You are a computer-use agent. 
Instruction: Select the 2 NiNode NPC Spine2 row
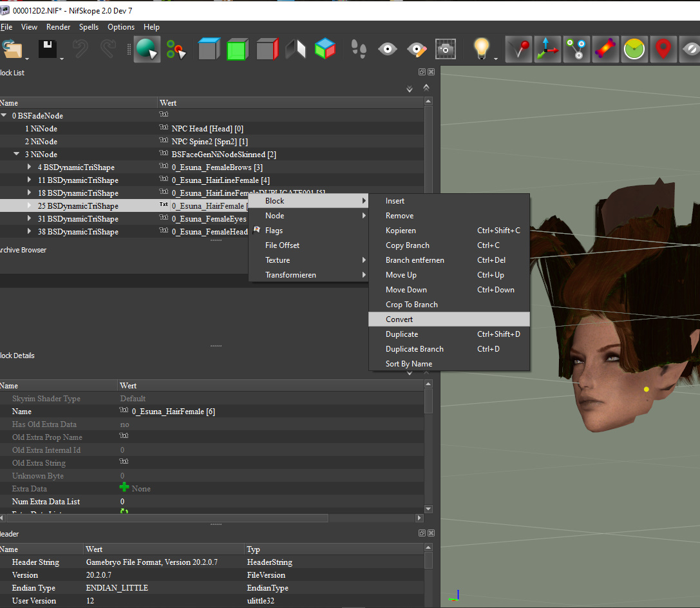(41, 142)
